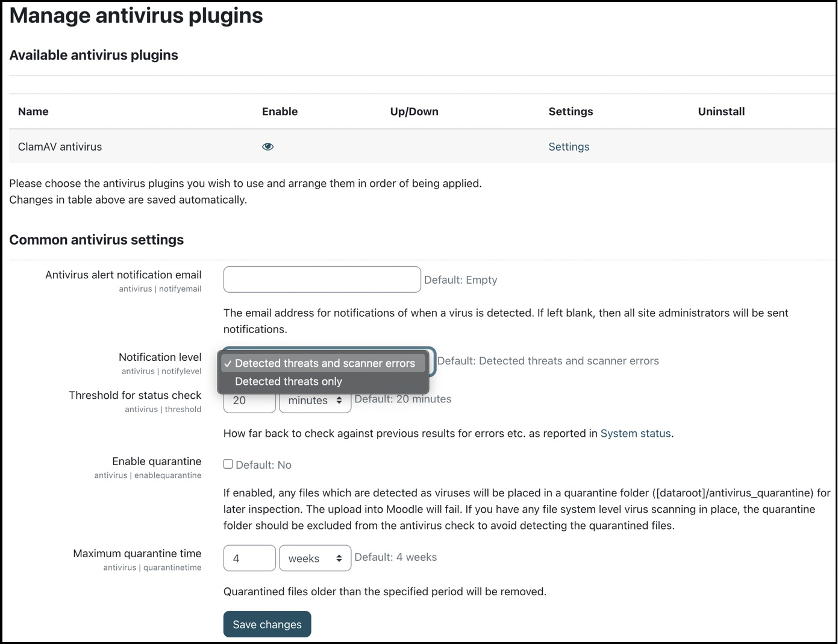Click the 'Default: 4 weeks' text
Image resolution: width=838 pixels, height=644 pixels.
(396, 557)
